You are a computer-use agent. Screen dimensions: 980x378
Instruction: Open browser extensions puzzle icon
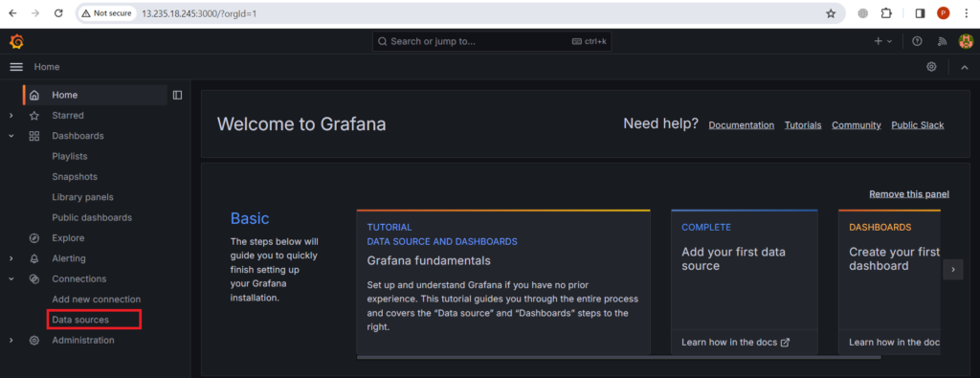(x=885, y=13)
